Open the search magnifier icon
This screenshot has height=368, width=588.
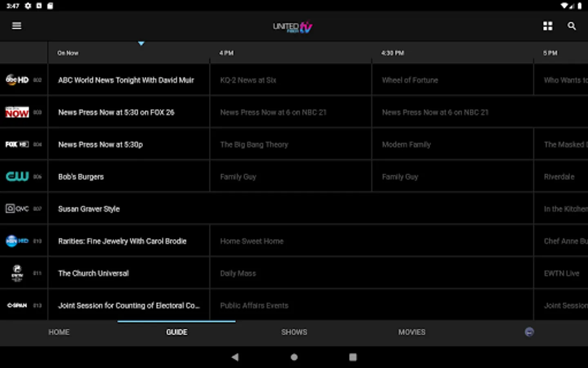coord(572,26)
